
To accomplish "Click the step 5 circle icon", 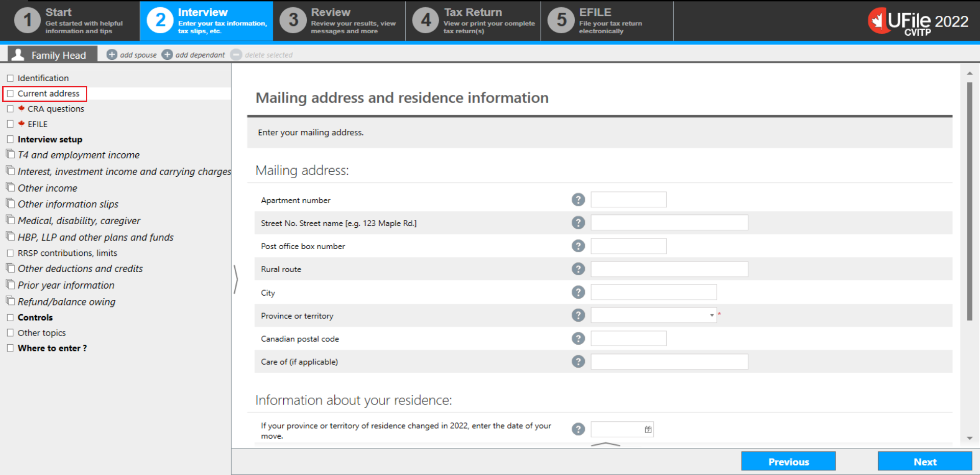I will click(561, 21).
